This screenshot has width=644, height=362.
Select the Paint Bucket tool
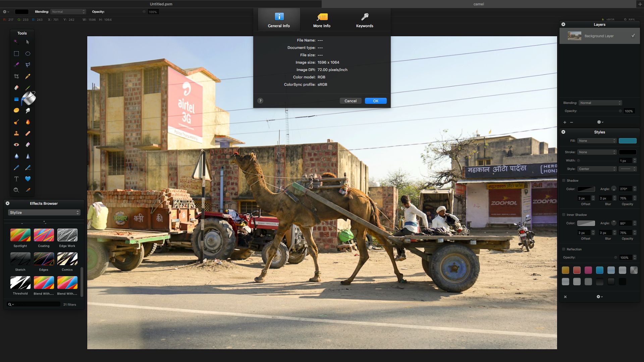[x=29, y=99]
